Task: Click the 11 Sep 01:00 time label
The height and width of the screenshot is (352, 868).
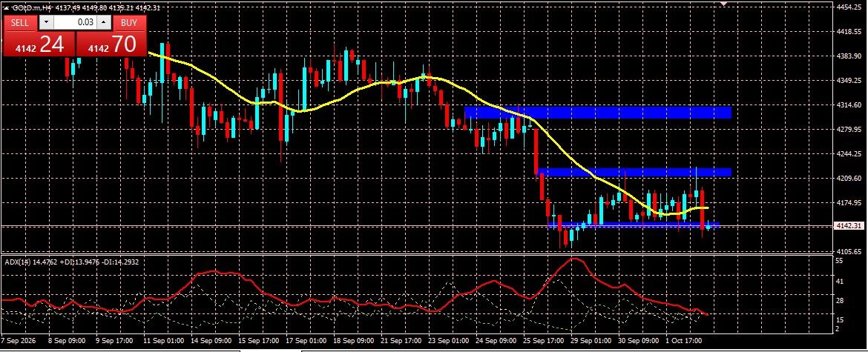Action: pyautogui.click(x=164, y=341)
